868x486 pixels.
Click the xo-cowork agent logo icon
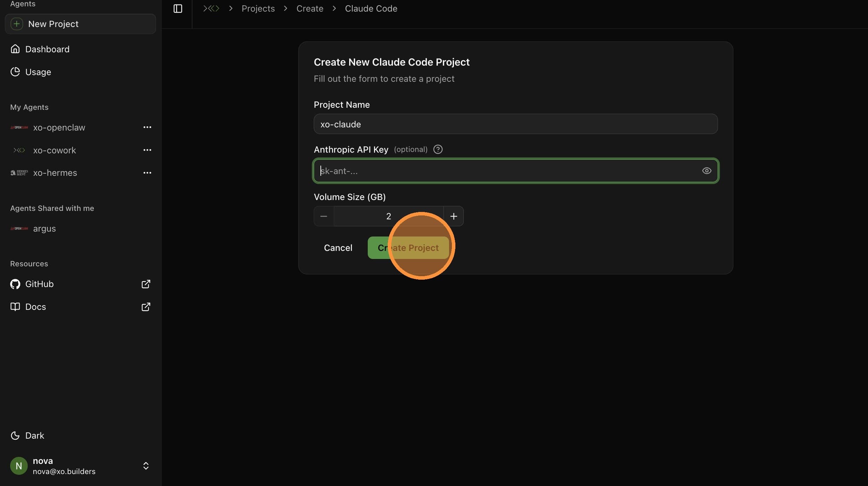click(x=19, y=150)
